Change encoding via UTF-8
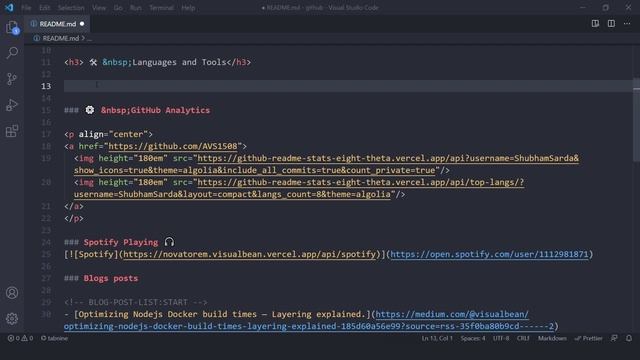This screenshot has width=640, height=360. 501,338
